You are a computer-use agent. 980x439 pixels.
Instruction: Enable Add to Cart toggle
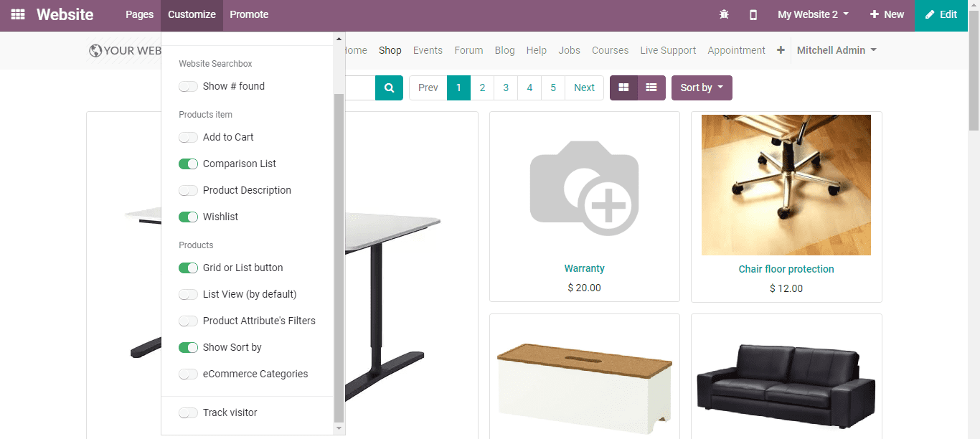coord(188,137)
